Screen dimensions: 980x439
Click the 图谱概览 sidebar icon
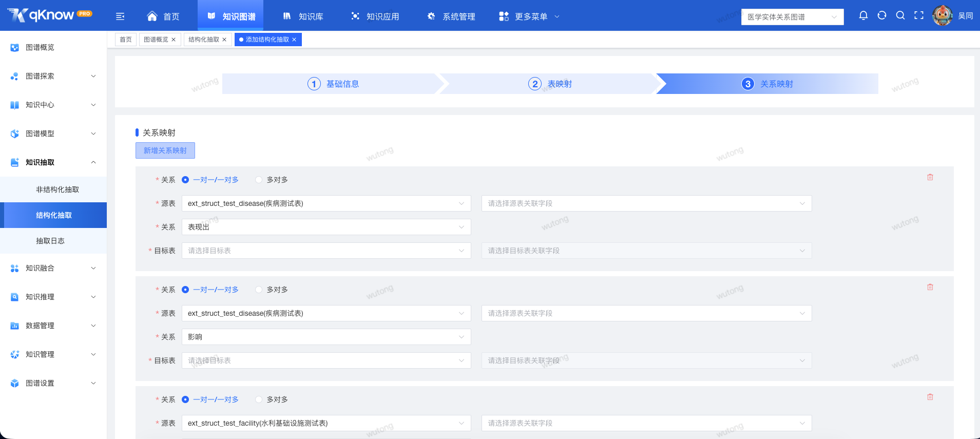coord(15,47)
